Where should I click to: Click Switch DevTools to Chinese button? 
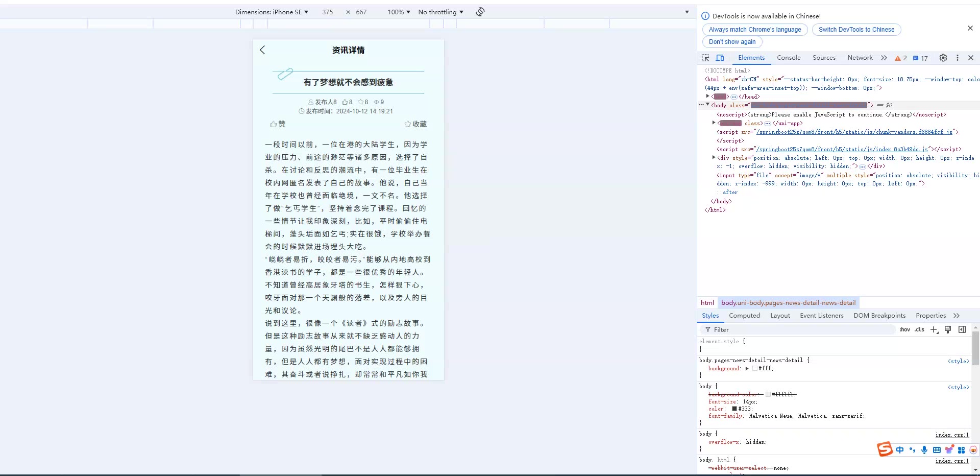[x=856, y=30]
